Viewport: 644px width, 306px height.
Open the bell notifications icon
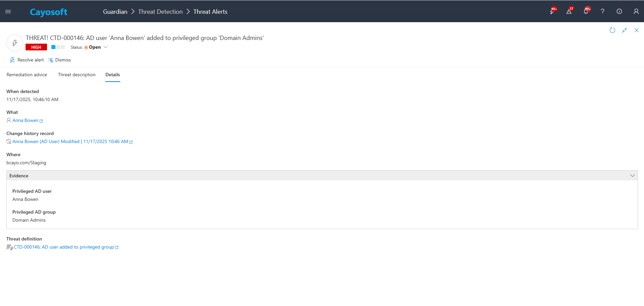pyautogui.click(x=586, y=11)
